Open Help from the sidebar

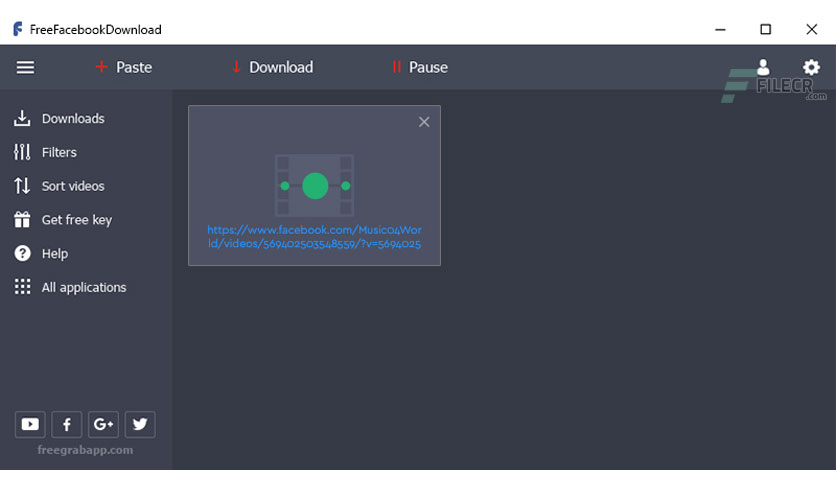41,254
